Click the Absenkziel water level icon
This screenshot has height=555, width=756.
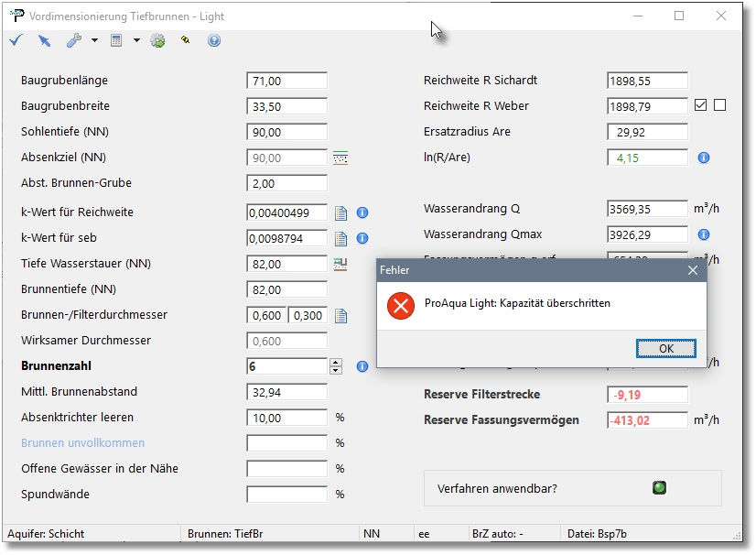[x=340, y=158]
